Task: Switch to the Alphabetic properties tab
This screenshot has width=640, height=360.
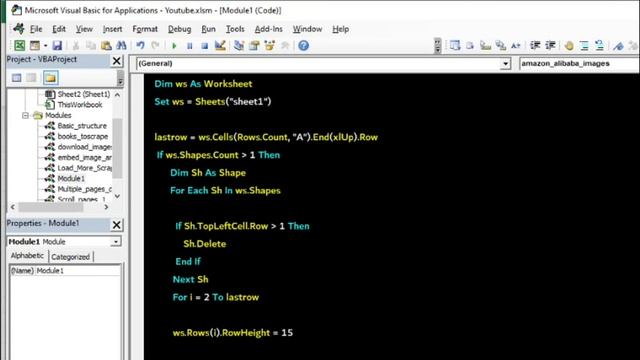Action: 27,256
